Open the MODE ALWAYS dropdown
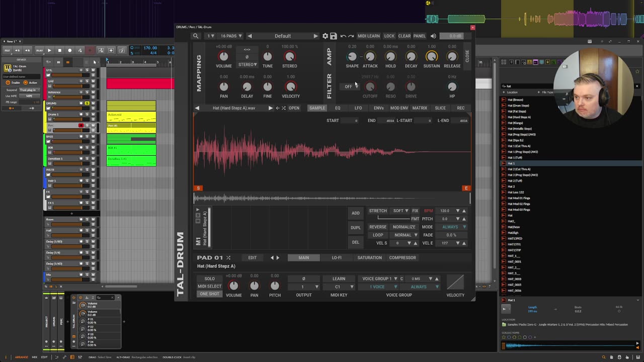644x362 pixels. coord(454,227)
